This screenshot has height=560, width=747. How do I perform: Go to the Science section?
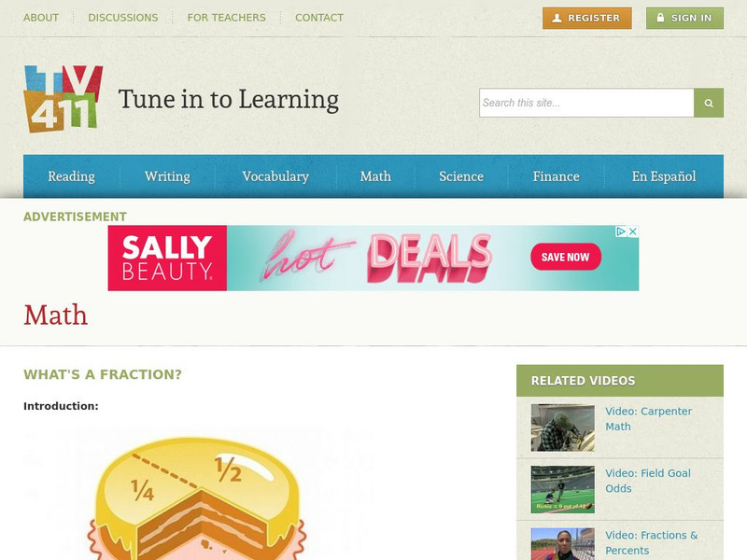pos(461,176)
